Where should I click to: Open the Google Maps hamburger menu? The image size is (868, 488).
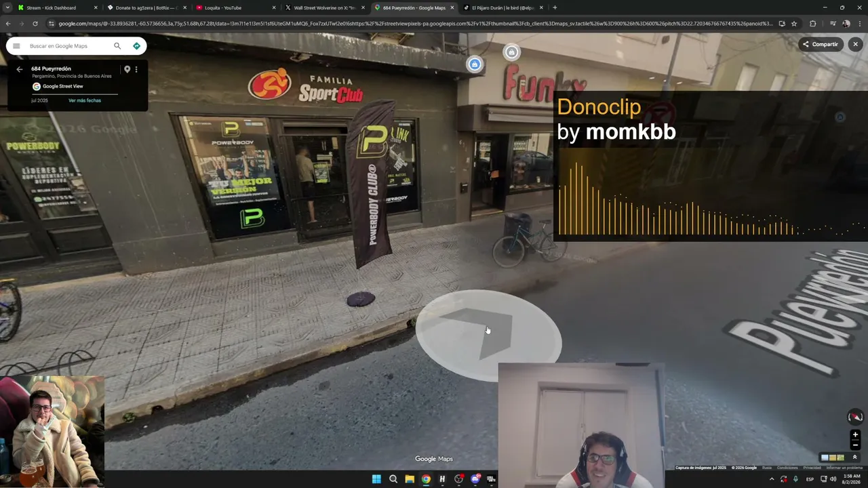point(16,46)
